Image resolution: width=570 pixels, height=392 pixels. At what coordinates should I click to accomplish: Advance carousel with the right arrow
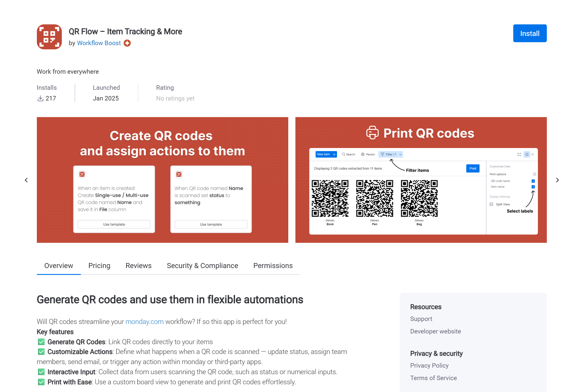coord(557,180)
